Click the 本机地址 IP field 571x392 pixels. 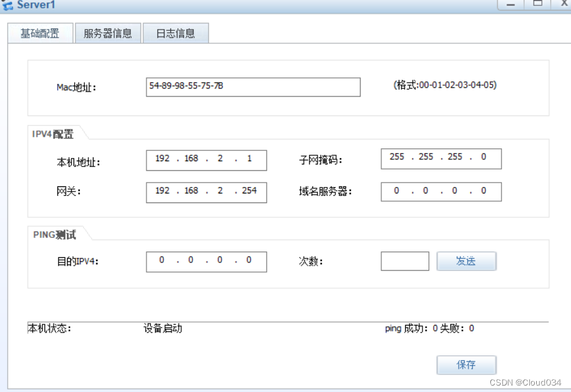tap(206, 160)
